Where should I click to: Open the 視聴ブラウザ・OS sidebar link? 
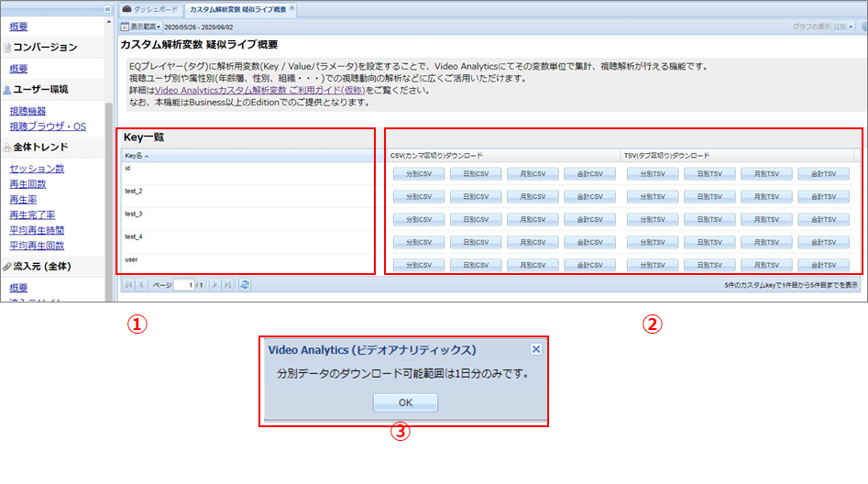[48, 126]
